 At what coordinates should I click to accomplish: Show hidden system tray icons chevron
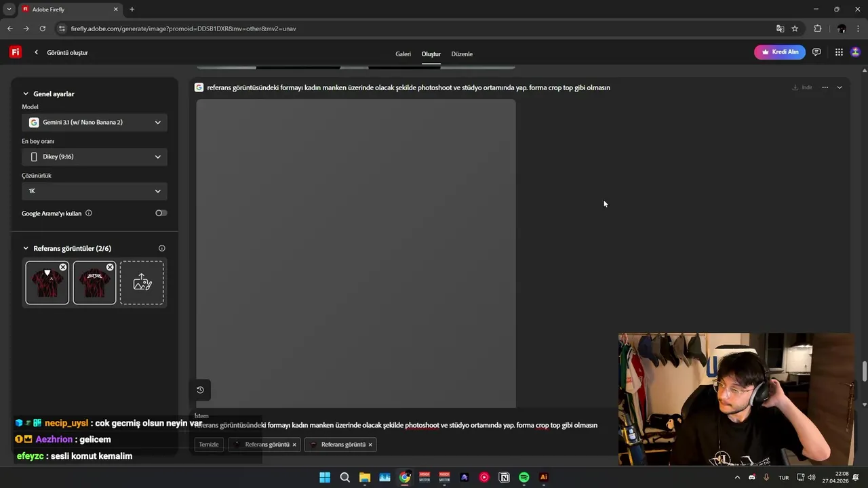737,477
